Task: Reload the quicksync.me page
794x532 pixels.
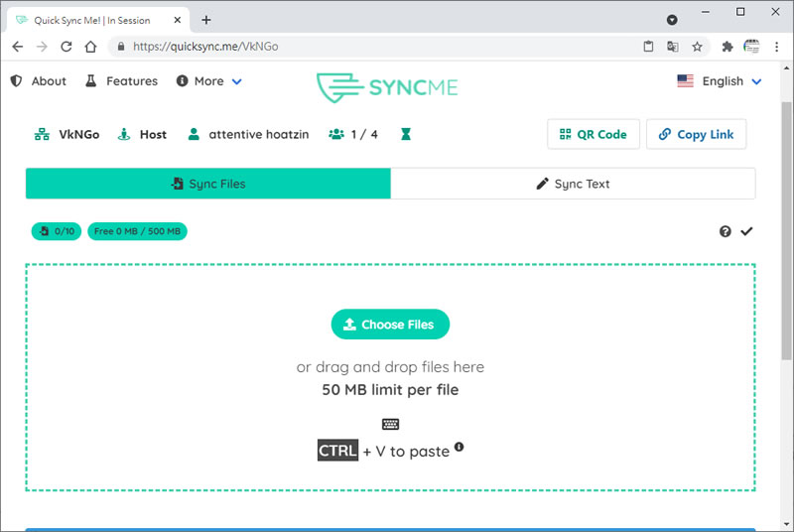Action: pos(66,47)
